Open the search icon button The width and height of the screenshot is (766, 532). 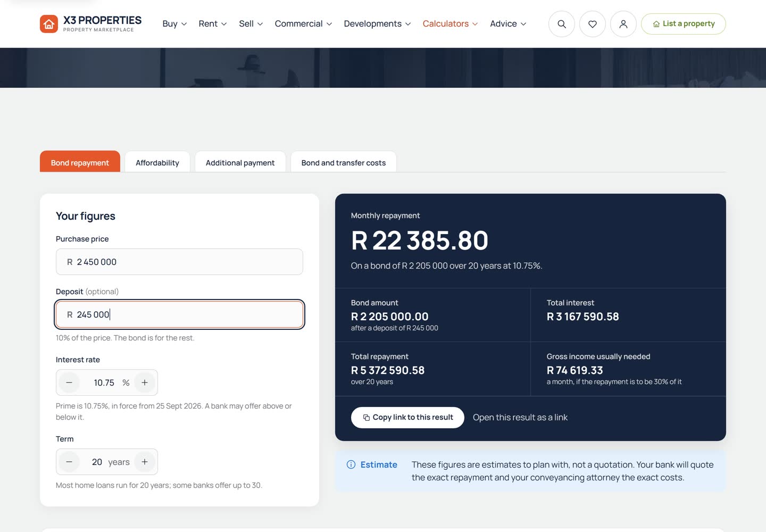[x=562, y=24]
